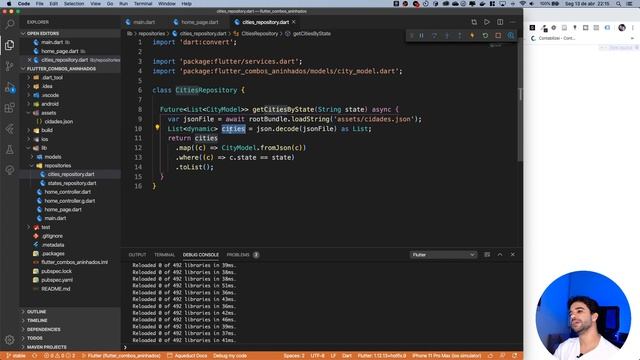This screenshot has height=360, width=640.
Task: Collapse the FLUTTER_COMBOS_ANINHADOS project section
Action: pyautogui.click(x=61, y=69)
